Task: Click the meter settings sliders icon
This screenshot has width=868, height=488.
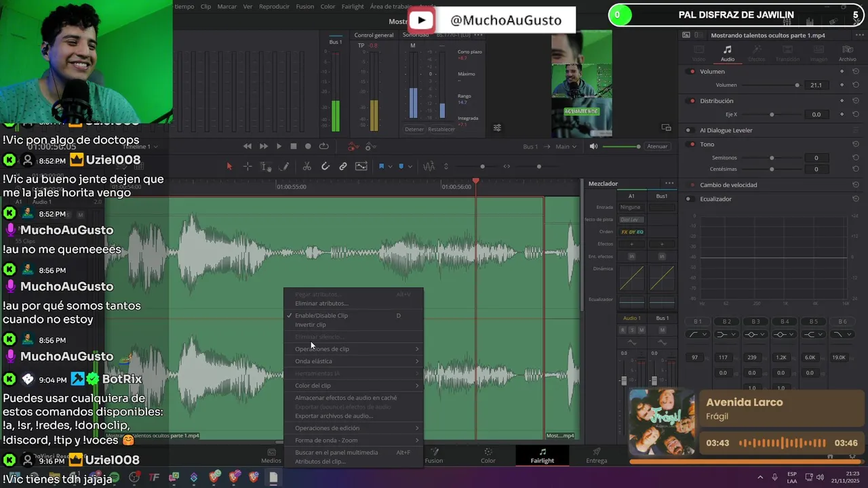Action: (x=497, y=127)
